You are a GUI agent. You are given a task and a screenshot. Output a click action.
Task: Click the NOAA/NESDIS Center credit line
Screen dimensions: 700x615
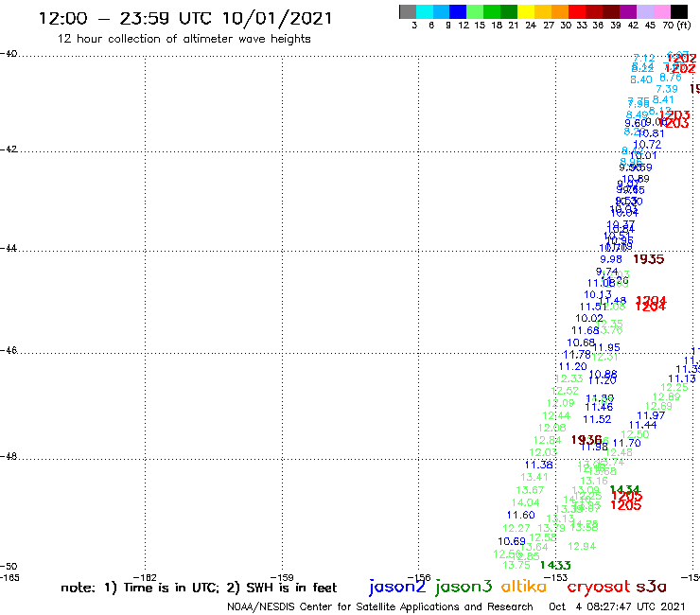pyautogui.click(x=380, y=606)
